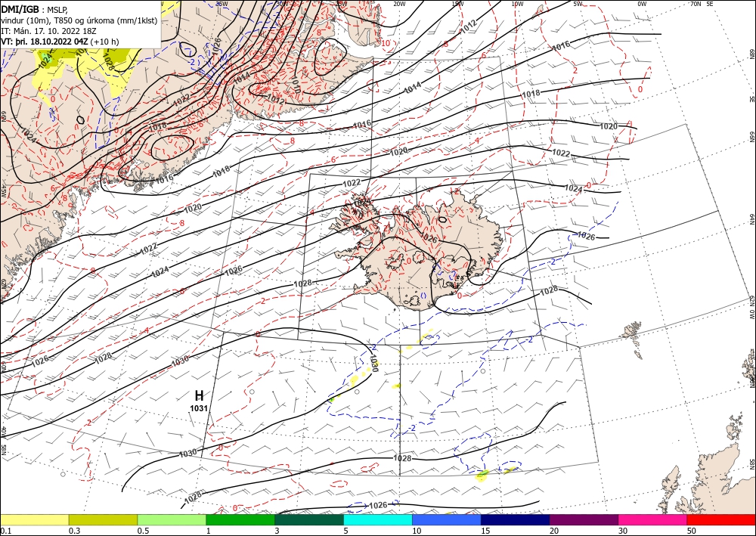This screenshot has width=756, height=536.
Task: Click the 5W longitude label
Action: point(578,4)
